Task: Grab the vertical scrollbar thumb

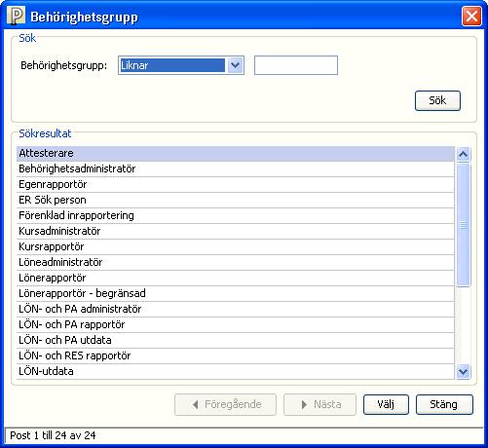Action: coord(463,225)
